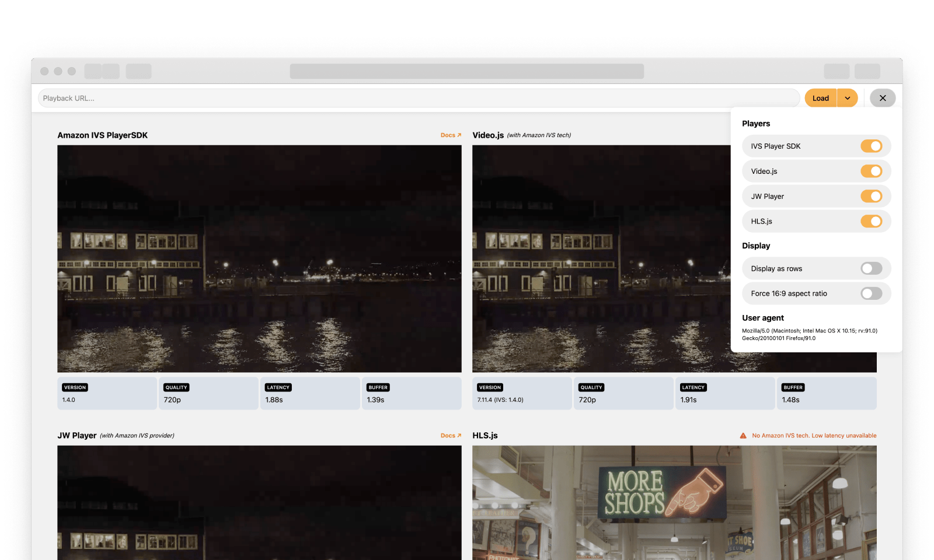This screenshot has width=934, height=560.
Task: Click the Docs arrow icon for JW Player
Action: pos(458,435)
